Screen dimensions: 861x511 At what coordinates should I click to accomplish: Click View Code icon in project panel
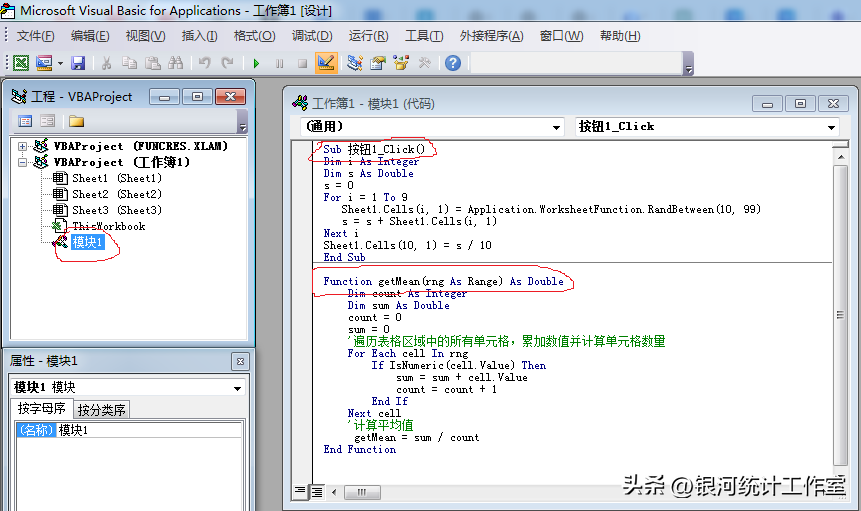tap(25, 121)
